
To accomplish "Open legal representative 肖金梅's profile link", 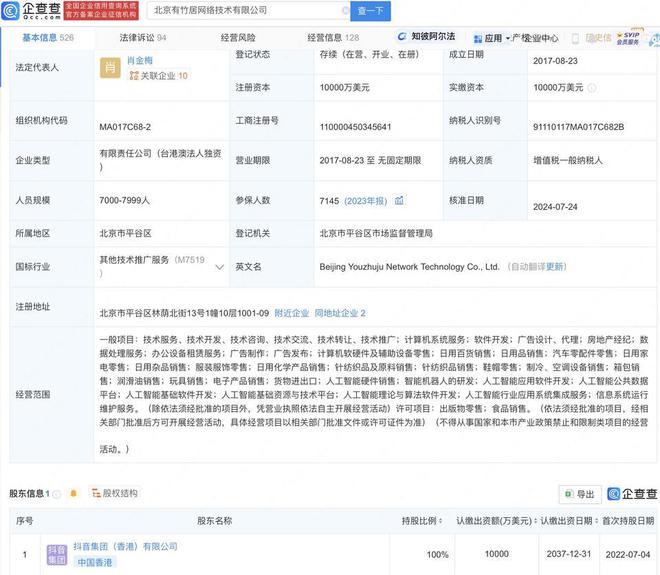I will [x=140, y=61].
